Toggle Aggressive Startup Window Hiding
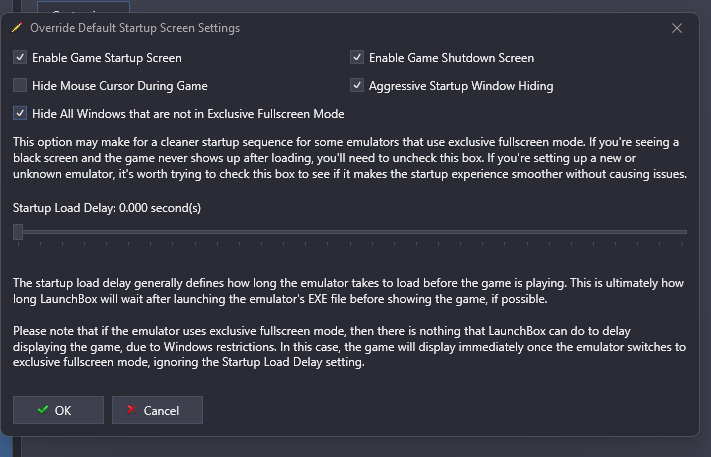 (x=357, y=85)
